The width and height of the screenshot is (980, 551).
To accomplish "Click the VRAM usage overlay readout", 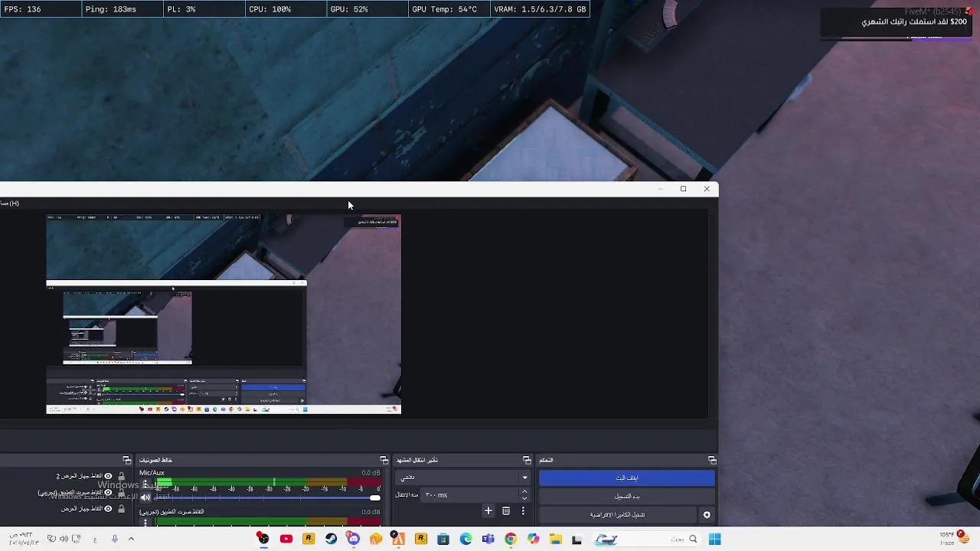I will click(540, 9).
